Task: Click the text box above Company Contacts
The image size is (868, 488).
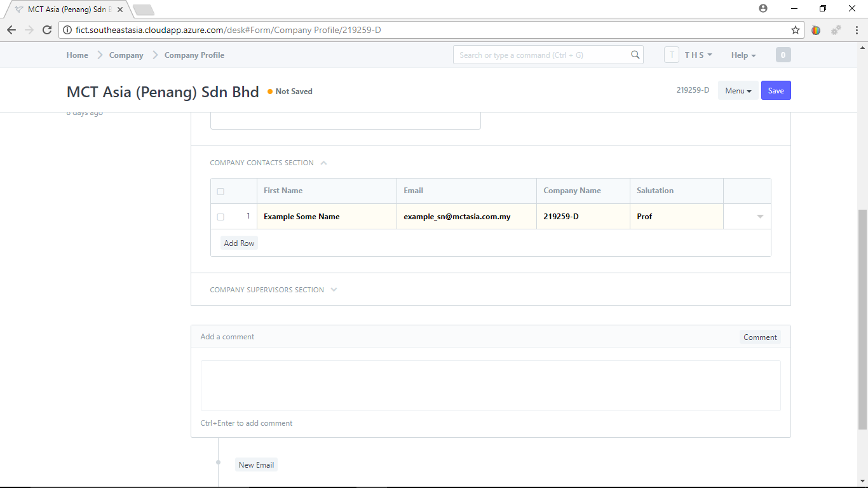Action: click(x=345, y=121)
